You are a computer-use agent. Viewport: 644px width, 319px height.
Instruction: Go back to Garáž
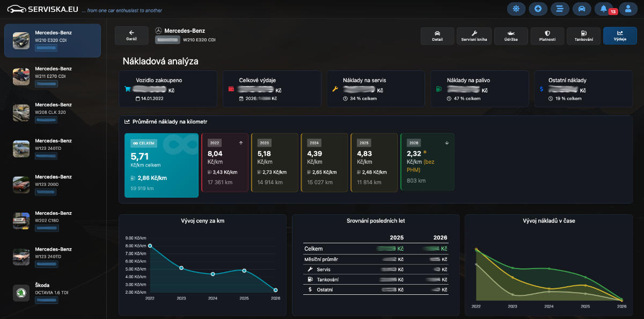tap(131, 35)
